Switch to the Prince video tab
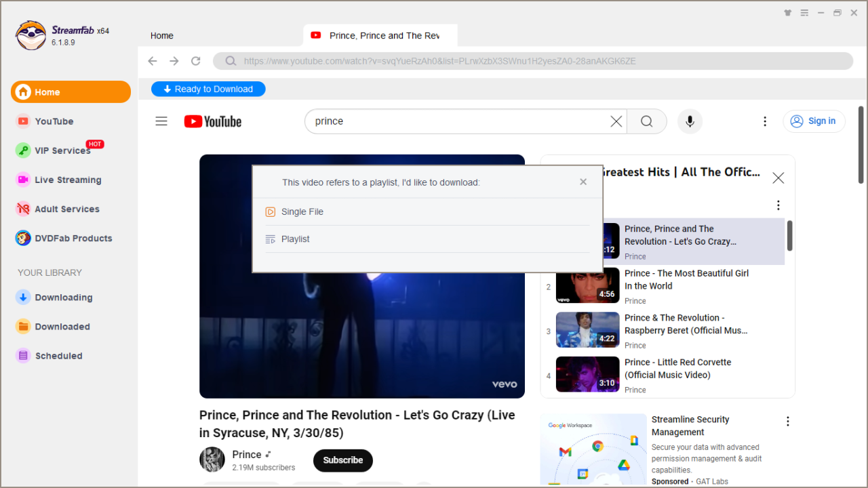Image resolution: width=868 pixels, height=488 pixels. (x=380, y=35)
